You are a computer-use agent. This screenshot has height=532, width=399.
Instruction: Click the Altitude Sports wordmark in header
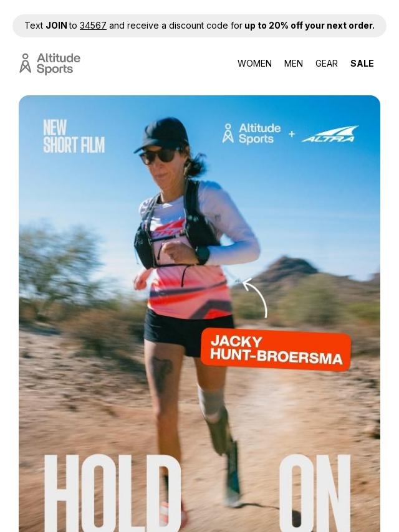point(59,64)
